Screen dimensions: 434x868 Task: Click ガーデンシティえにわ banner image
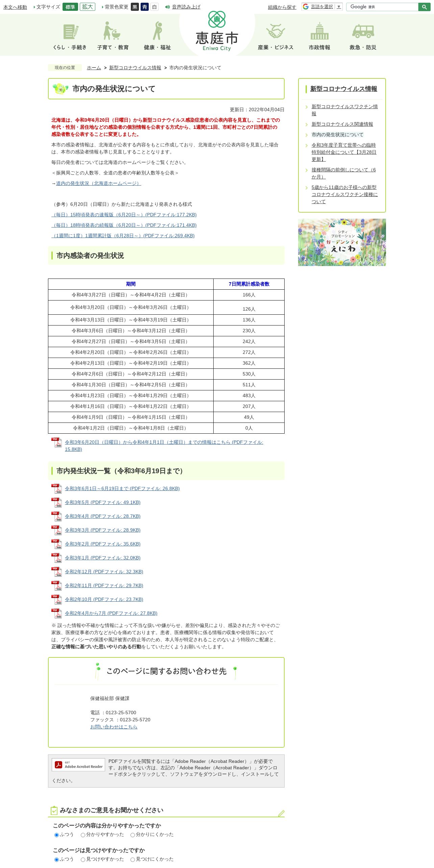pyautogui.click(x=342, y=242)
